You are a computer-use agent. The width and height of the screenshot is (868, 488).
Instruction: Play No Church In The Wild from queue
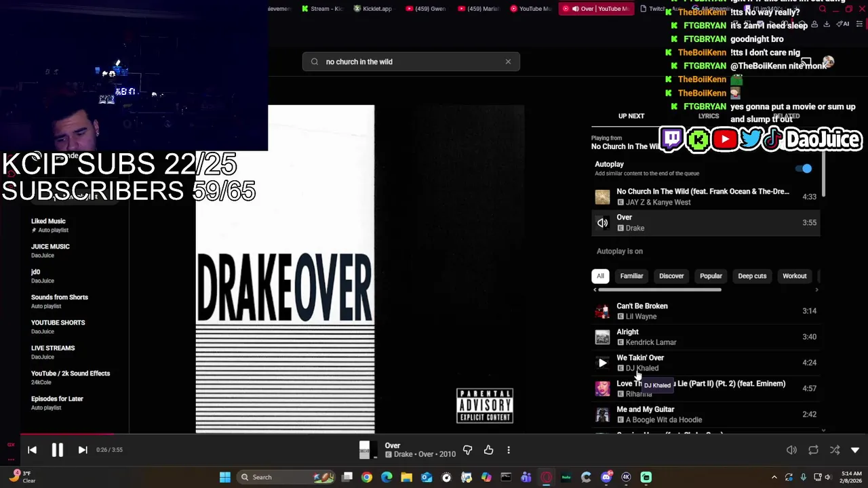[x=705, y=197]
